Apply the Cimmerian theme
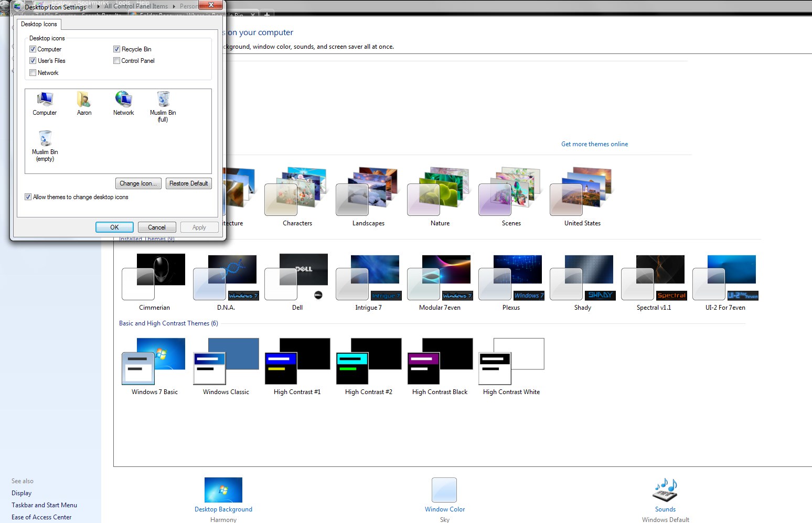812x523 pixels. pos(154,282)
